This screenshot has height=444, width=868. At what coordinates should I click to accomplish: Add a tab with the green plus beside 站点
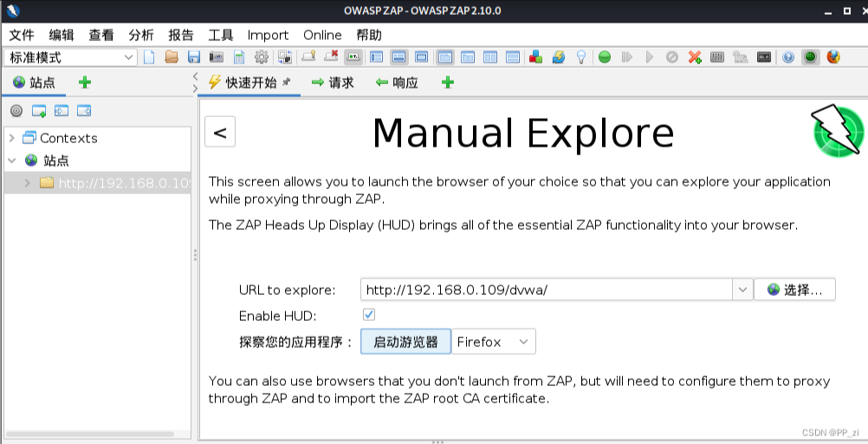(85, 82)
